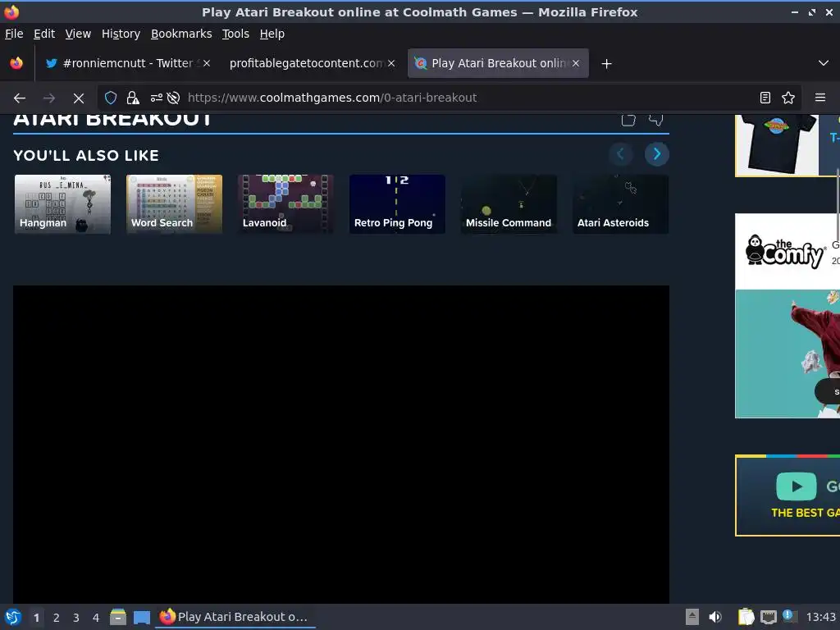The width and height of the screenshot is (840, 630).
Task: Click the 13:43 clock
Action: (820, 617)
